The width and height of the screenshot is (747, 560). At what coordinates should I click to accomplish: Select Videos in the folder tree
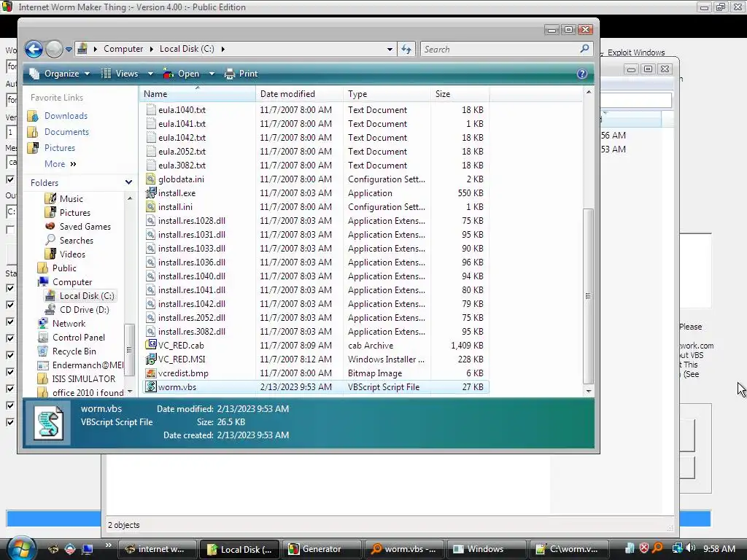[72, 254]
